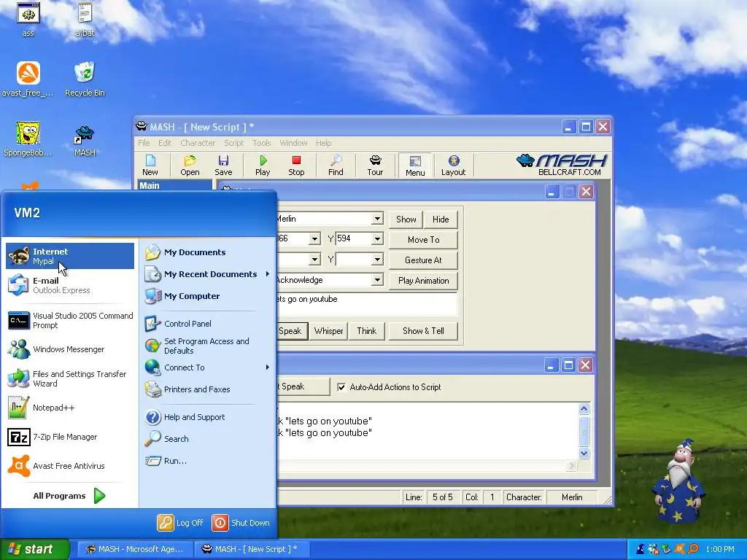
Task: Click the Move To button
Action: (424, 240)
